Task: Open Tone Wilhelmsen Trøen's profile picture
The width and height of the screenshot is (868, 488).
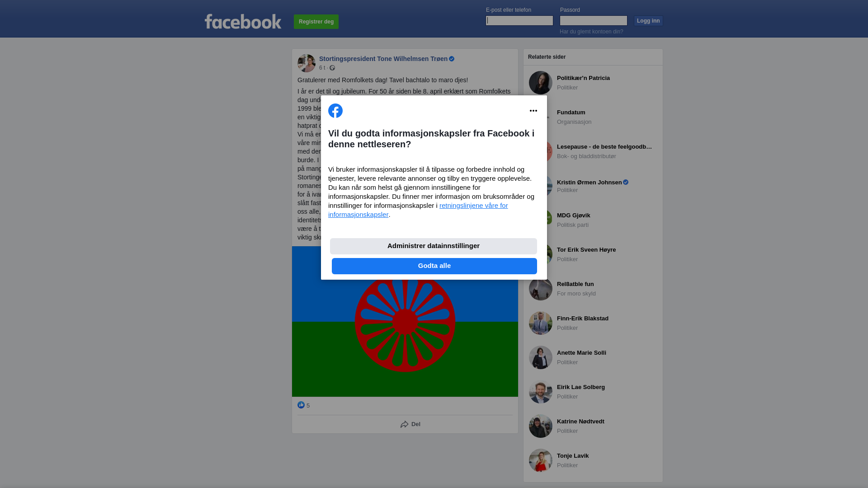Action: coord(307,63)
